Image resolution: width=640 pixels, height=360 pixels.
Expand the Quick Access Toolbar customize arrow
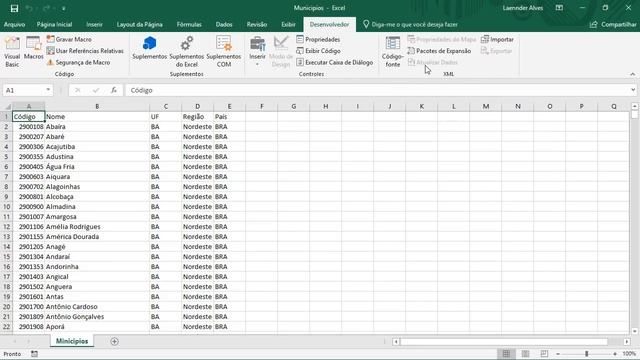click(64, 8)
